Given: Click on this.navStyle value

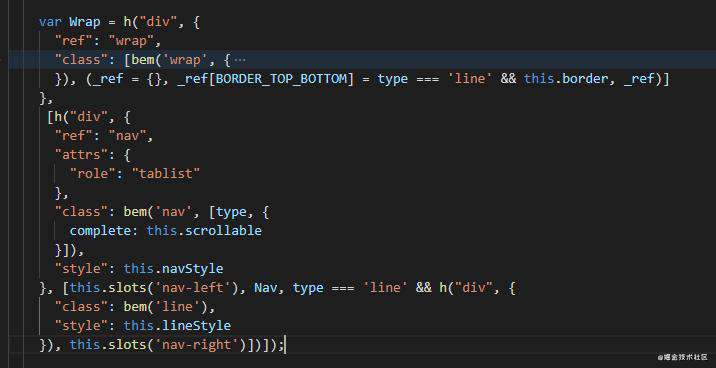Looking at the screenshot, I should [174, 268].
